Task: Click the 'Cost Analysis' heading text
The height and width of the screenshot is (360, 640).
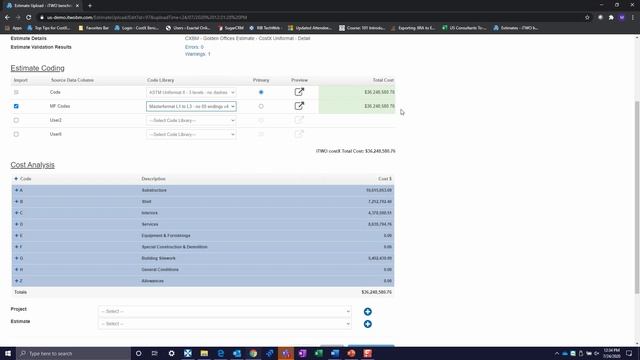Action: click(x=33, y=165)
